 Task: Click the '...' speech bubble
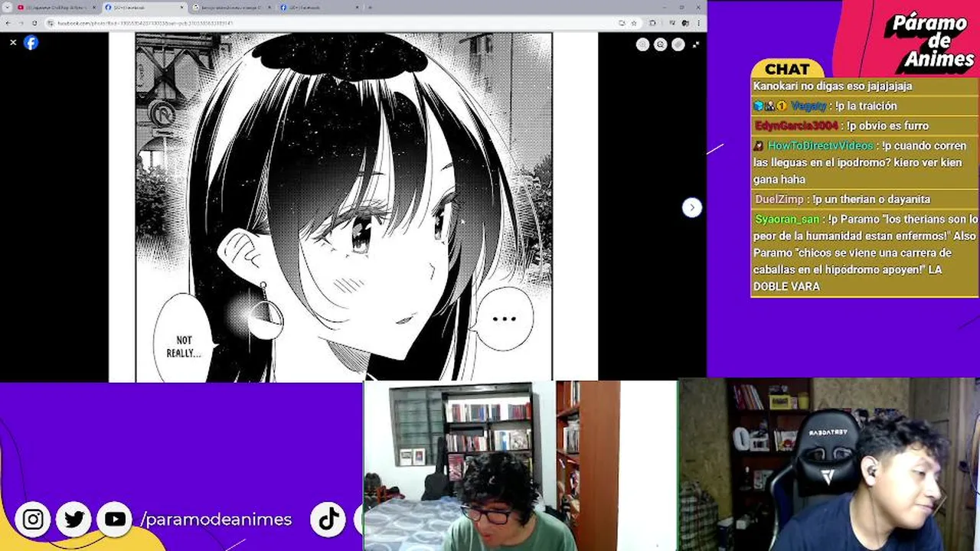[x=503, y=318]
